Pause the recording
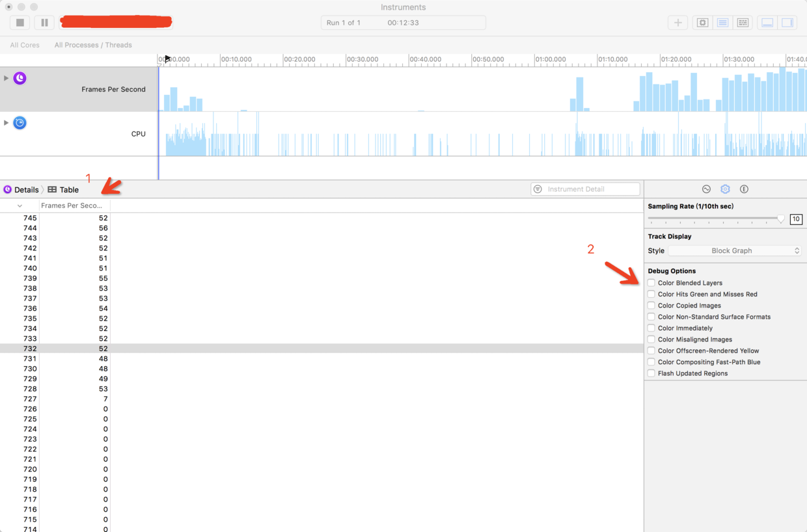The image size is (807, 532). 44,22
